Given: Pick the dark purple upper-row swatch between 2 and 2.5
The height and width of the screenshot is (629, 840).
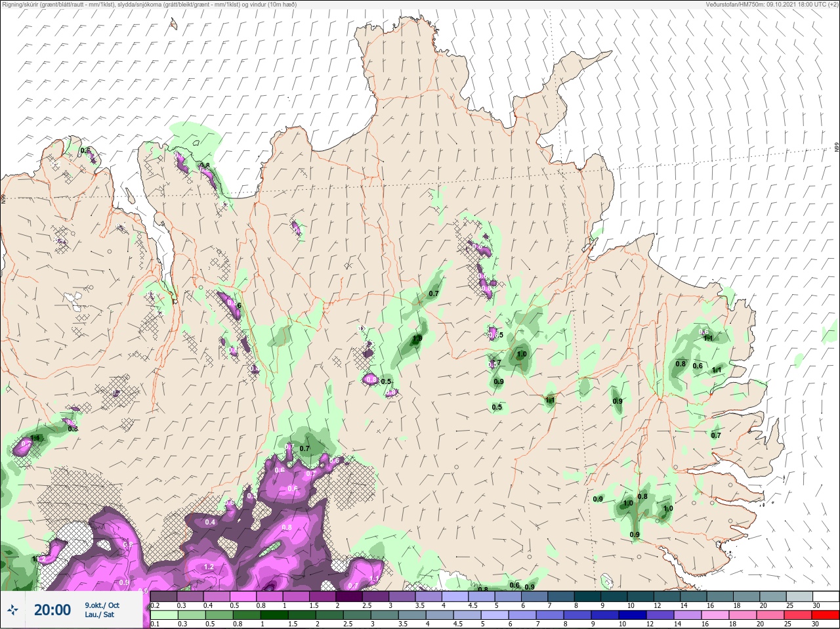Looking at the screenshot, I should [350, 596].
